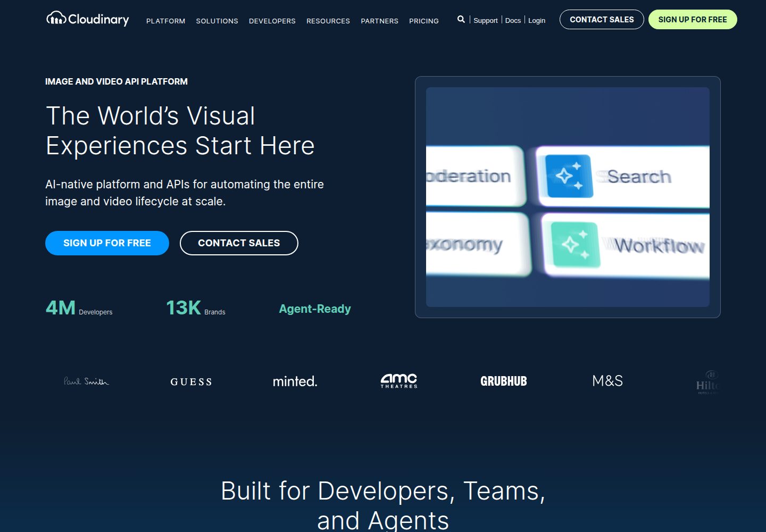Click the Search card in the hero animation
The image size is (766, 532).
pyautogui.click(x=623, y=176)
